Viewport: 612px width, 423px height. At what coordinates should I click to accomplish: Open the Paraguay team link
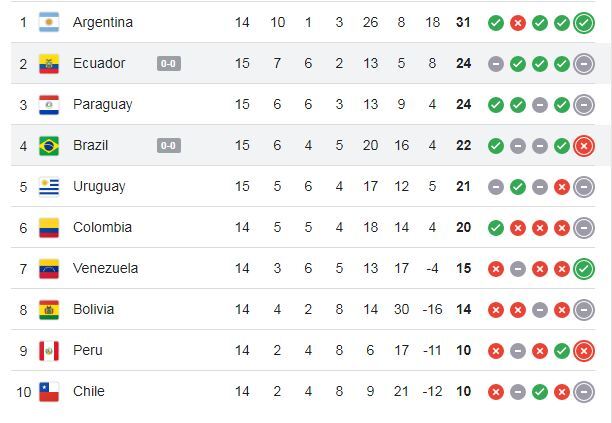coord(103,105)
